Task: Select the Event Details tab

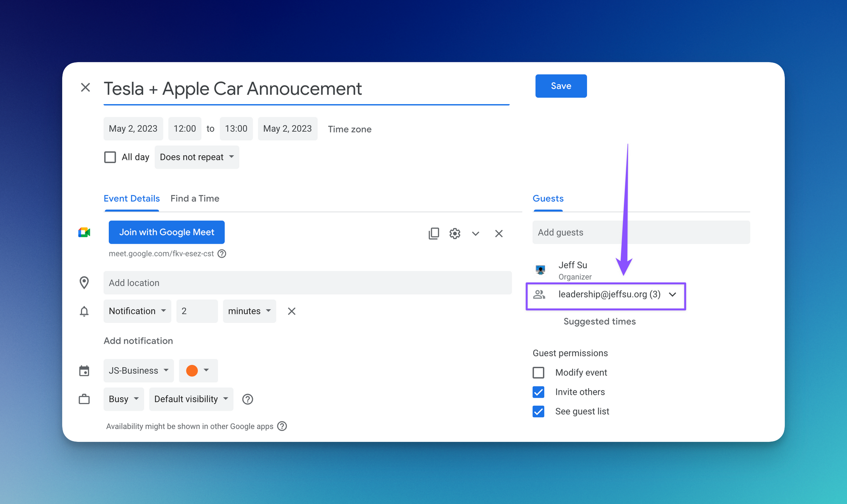Action: tap(132, 198)
